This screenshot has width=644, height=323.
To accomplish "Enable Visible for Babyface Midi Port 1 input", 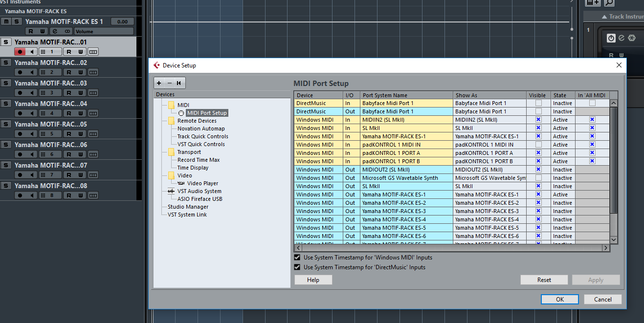I will (538, 103).
